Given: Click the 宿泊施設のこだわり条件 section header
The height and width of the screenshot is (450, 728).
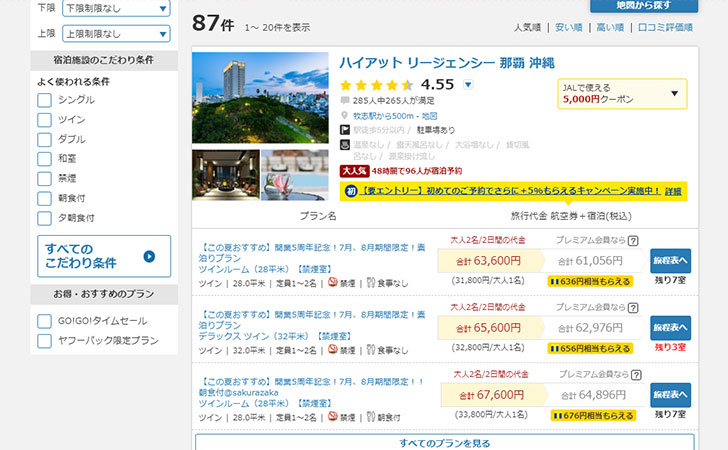Looking at the screenshot, I should 104,60.
